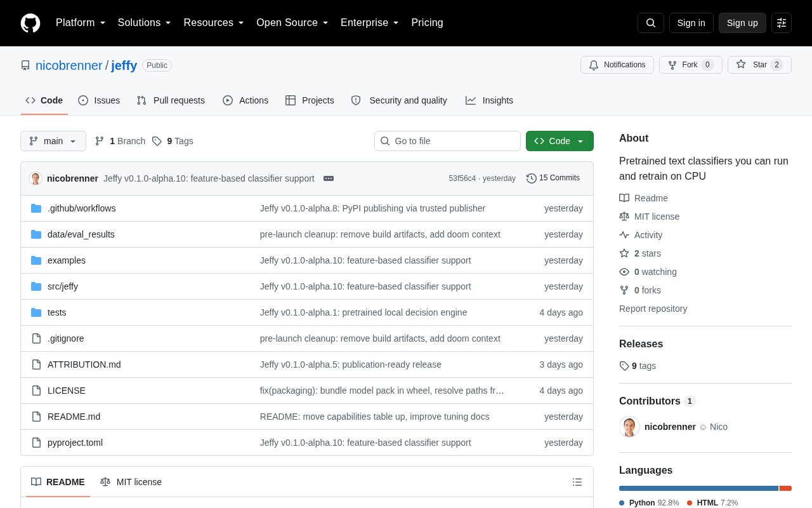Open the pyproject.toml file link
The width and height of the screenshot is (812, 508).
(75, 443)
